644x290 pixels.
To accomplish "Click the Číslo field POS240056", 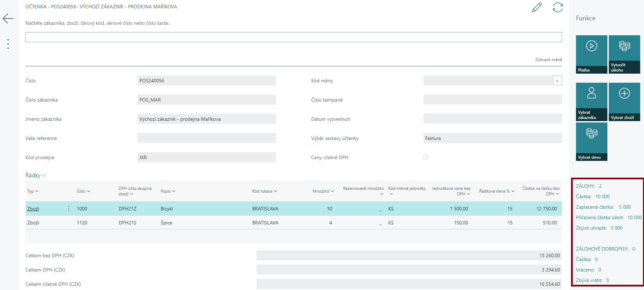I will pos(207,81).
